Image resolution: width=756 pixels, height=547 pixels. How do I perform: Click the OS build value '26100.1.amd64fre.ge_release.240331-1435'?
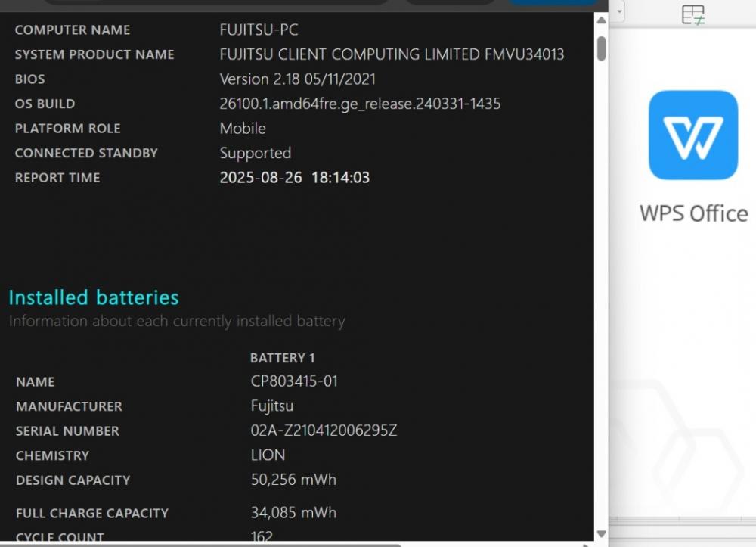[x=360, y=104]
